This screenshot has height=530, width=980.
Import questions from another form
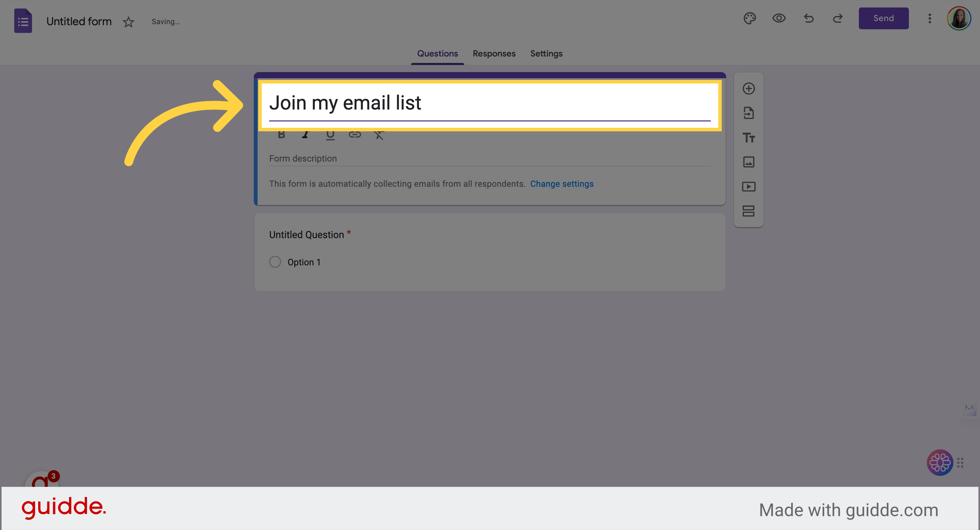coord(749,113)
